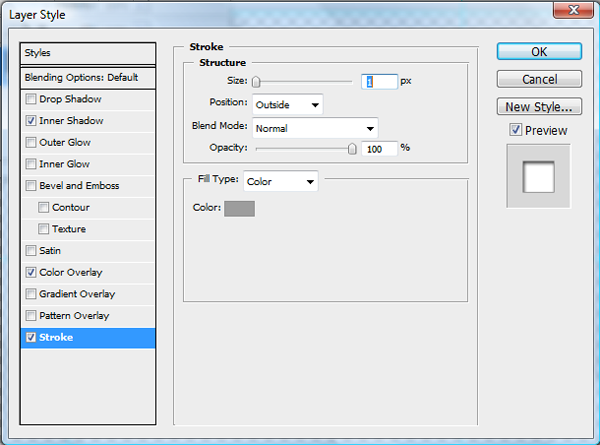The width and height of the screenshot is (600, 445).
Task: Click the Size px input field
Action: (x=380, y=82)
